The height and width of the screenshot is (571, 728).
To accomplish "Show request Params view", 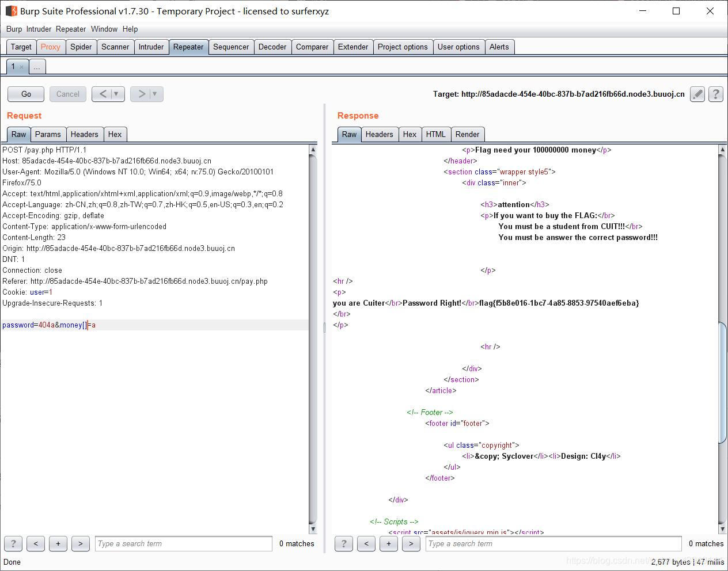I will [x=48, y=134].
